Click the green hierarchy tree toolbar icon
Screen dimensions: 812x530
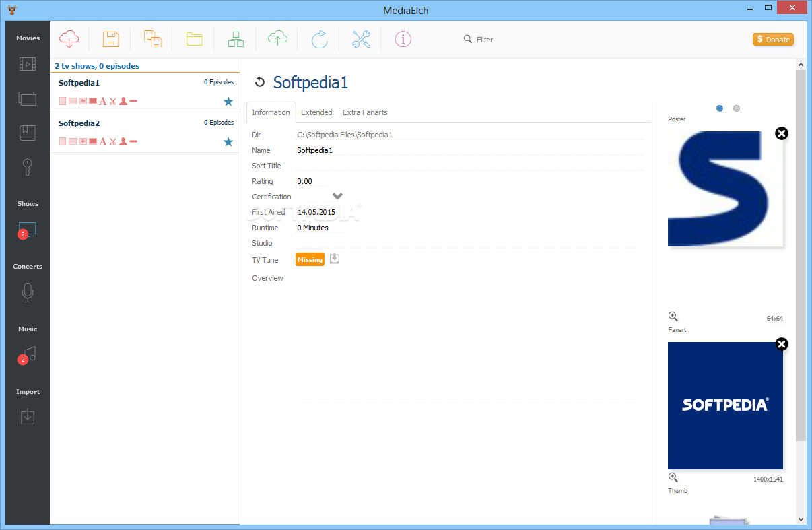236,39
